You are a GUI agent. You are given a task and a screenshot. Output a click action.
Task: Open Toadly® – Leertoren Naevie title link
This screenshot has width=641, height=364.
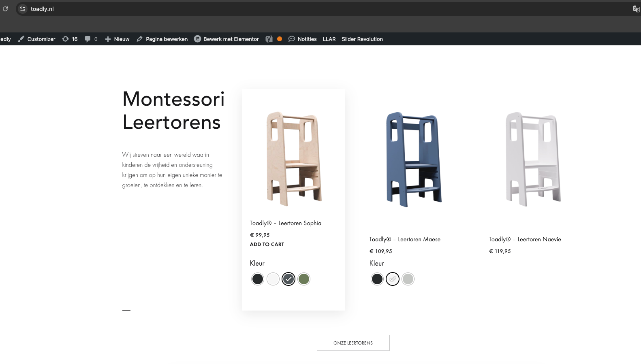point(525,239)
